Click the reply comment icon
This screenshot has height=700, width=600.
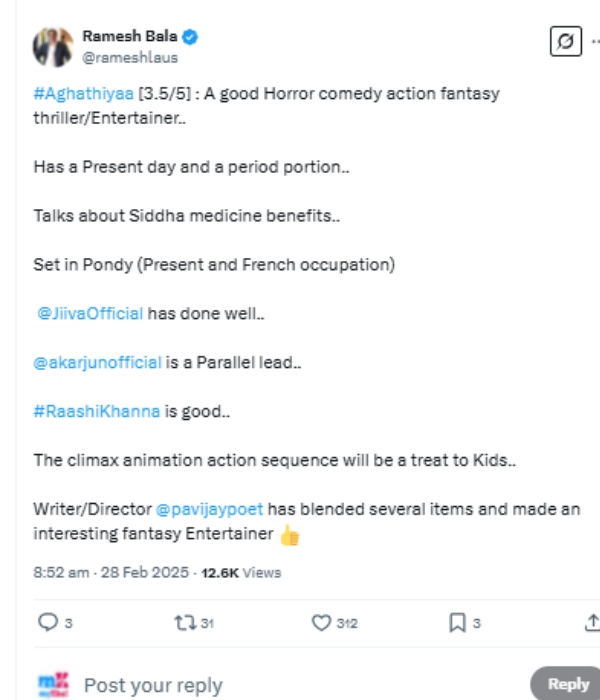47,623
